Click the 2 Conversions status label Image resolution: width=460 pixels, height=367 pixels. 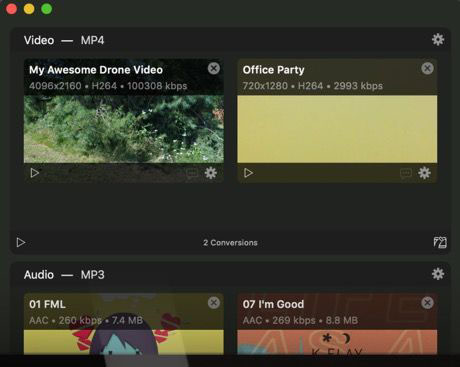(x=230, y=243)
